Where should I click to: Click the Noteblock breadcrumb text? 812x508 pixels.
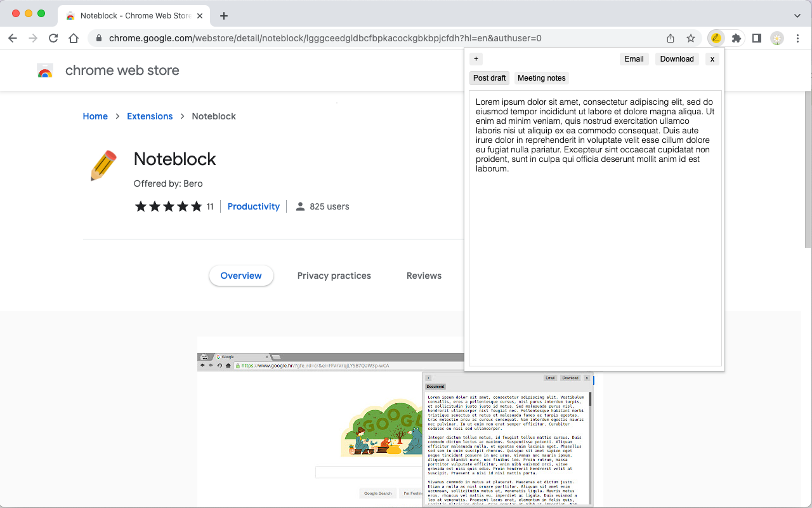click(x=214, y=116)
